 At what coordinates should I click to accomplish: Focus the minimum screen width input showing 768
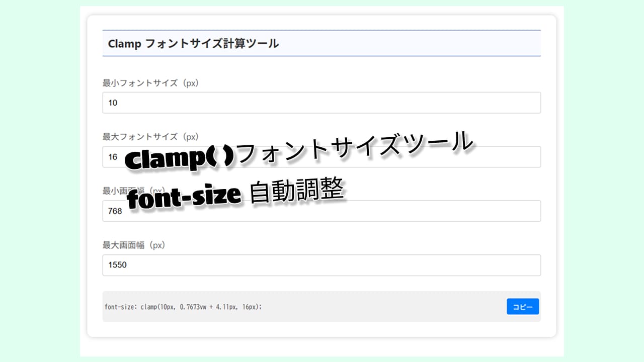[321, 211]
